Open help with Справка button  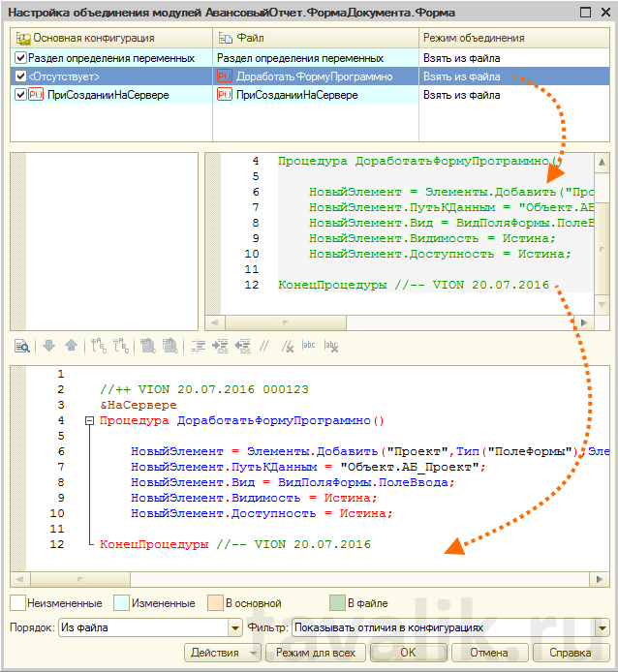[x=571, y=653]
